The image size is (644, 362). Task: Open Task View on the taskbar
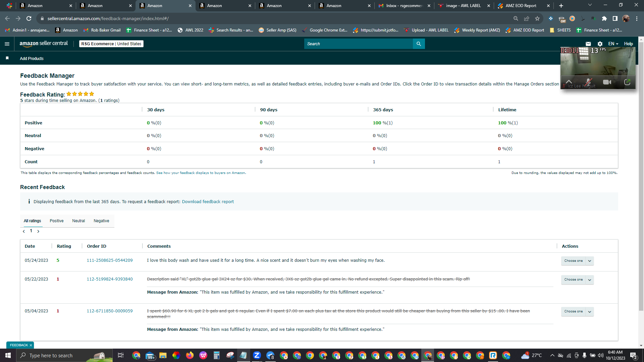(121, 355)
